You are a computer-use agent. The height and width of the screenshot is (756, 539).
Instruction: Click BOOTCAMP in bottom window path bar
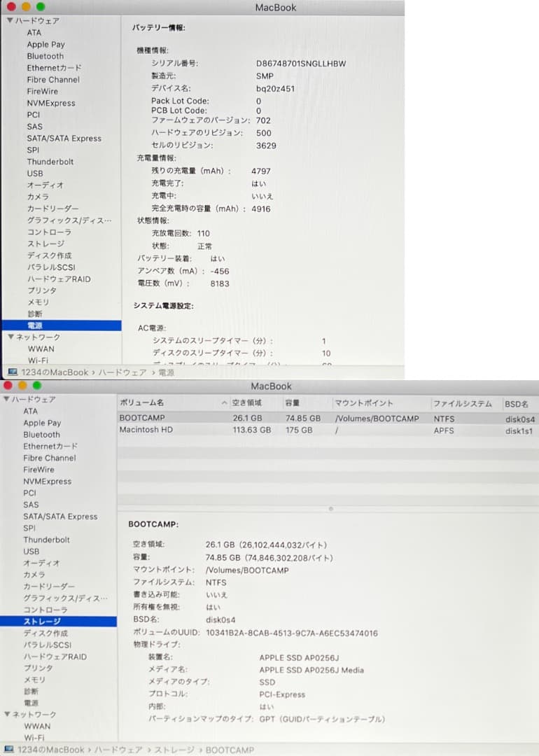point(230,750)
